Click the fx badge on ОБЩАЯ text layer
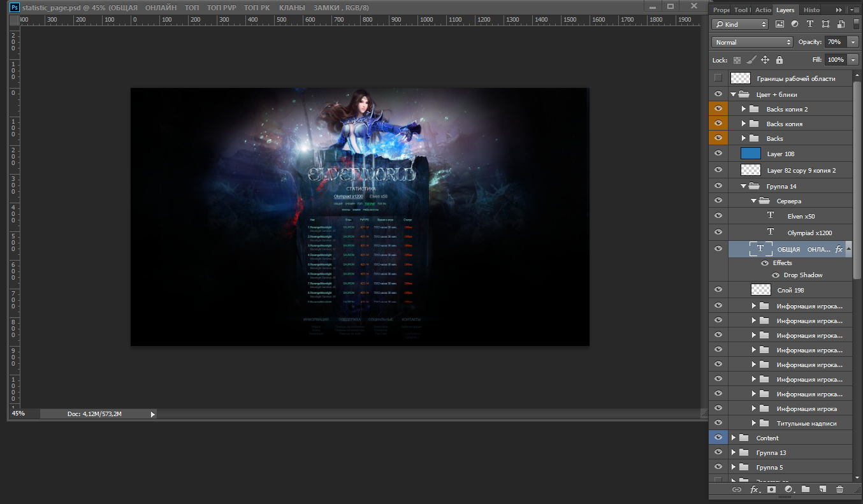 click(x=839, y=249)
